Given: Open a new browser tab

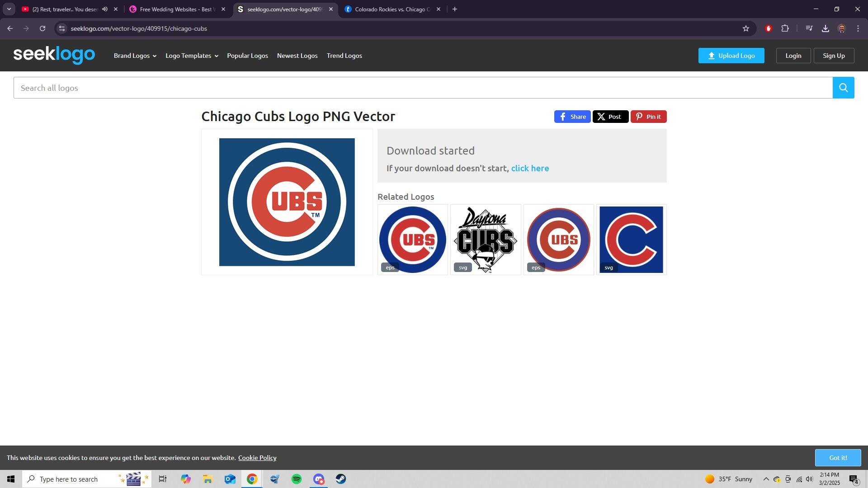Looking at the screenshot, I should tap(455, 9).
